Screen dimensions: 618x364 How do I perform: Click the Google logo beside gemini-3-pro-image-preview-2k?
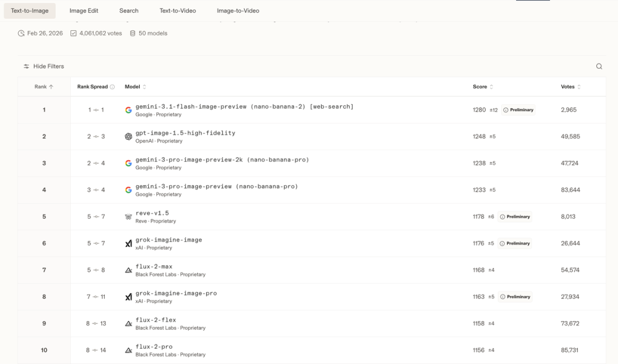[128, 163]
